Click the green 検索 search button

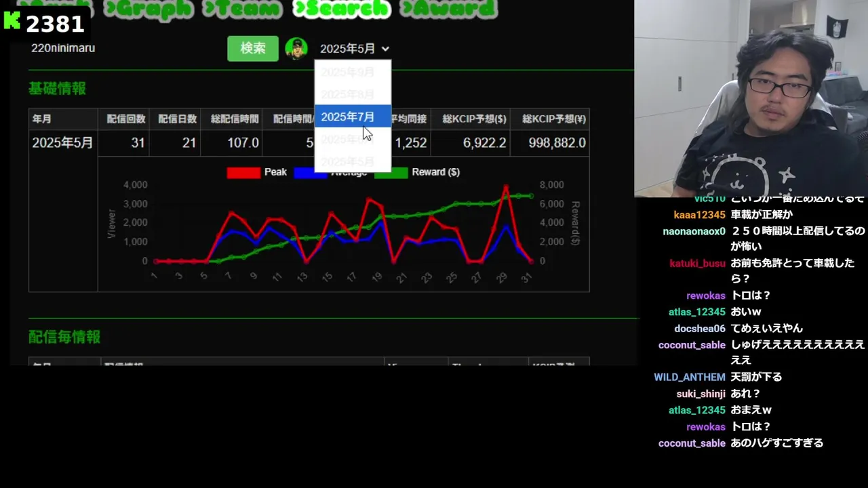[253, 49]
